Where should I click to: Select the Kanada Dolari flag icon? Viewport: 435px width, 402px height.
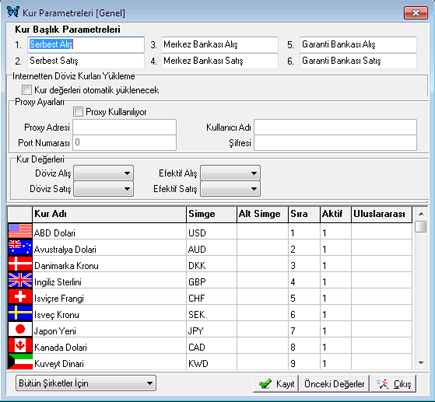click(x=20, y=346)
